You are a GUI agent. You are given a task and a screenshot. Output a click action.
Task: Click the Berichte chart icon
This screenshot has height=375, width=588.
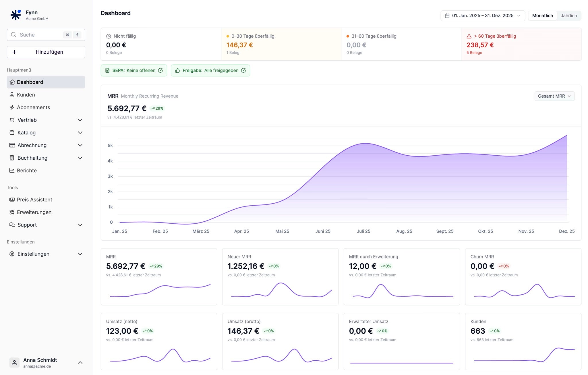click(12, 171)
